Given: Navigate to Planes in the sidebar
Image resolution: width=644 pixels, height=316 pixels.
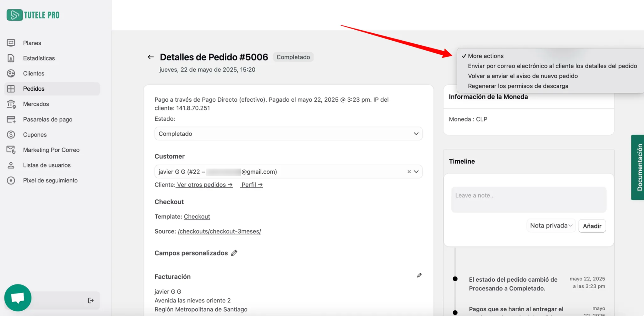Looking at the screenshot, I should click(32, 43).
